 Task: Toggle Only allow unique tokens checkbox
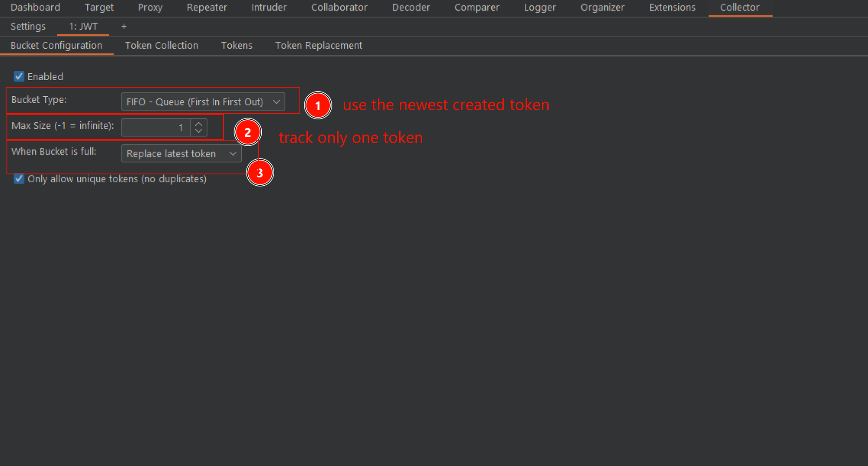point(19,179)
